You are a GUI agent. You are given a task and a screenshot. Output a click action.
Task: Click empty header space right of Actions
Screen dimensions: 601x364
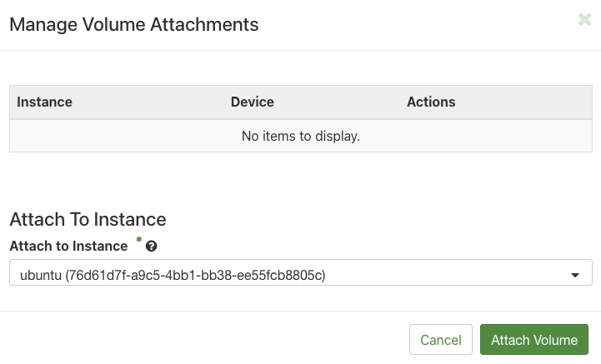525,102
